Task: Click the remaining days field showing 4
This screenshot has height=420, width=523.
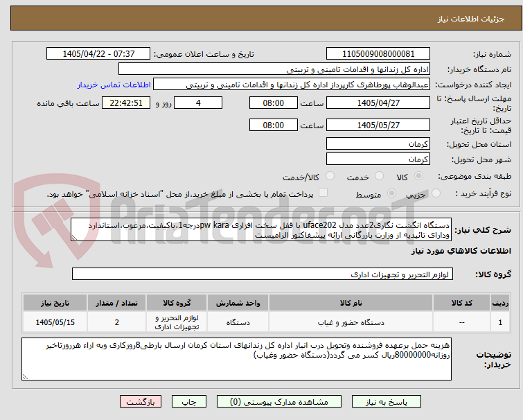Action: click(x=198, y=103)
